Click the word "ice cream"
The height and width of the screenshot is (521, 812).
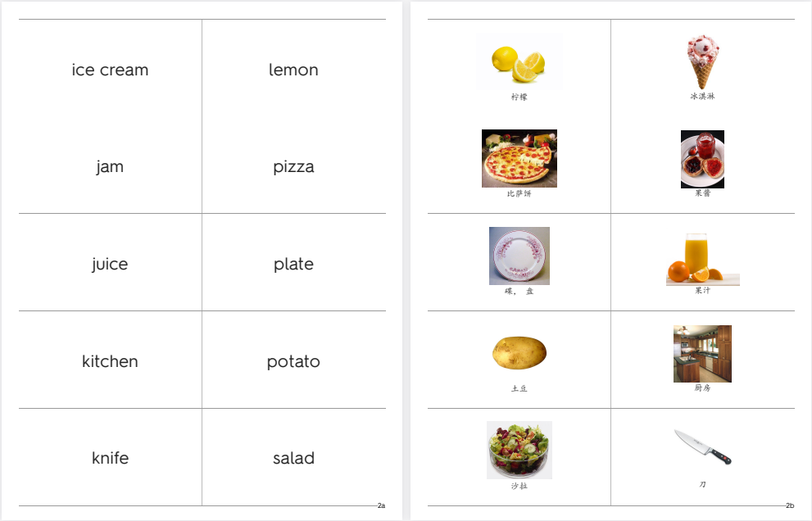coord(110,70)
